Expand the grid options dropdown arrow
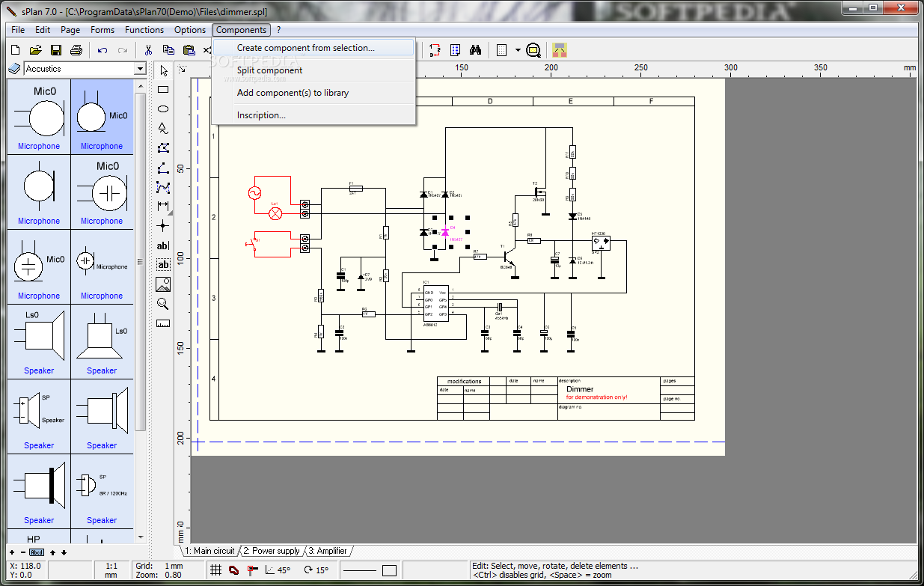Screen dimensions: 924x586 (x=517, y=50)
